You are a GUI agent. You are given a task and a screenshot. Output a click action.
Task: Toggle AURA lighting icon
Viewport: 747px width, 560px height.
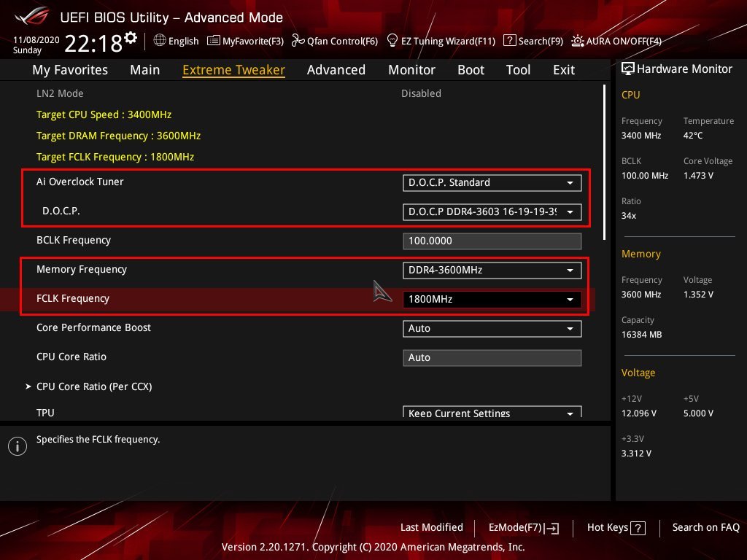pyautogui.click(x=578, y=41)
